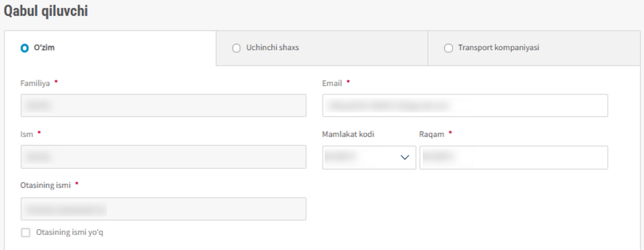Click the Otasining ismi input field

pyautogui.click(x=163, y=209)
